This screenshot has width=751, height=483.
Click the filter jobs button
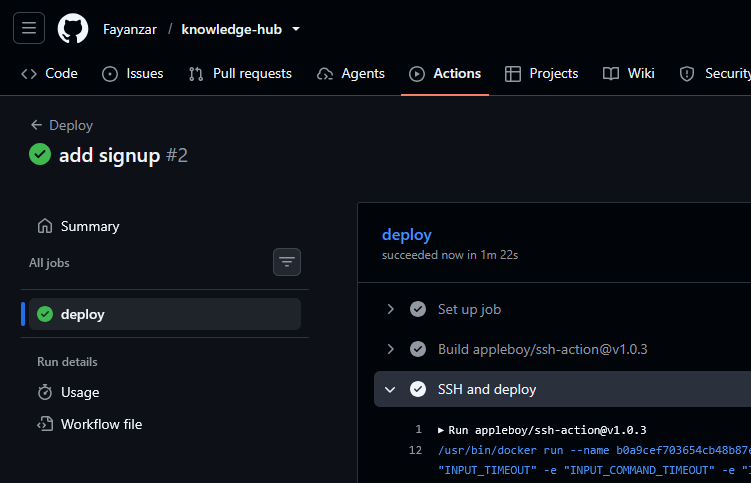coord(287,262)
